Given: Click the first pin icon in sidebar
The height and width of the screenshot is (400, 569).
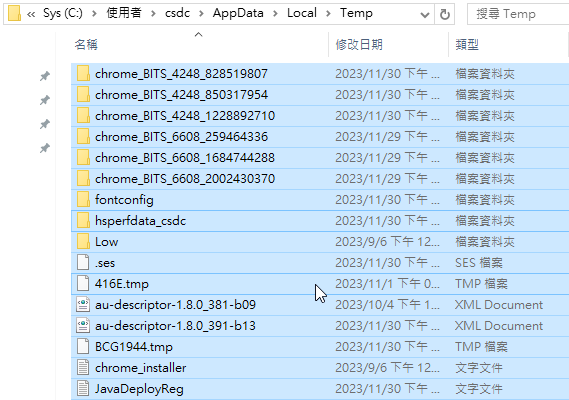Looking at the screenshot, I should pos(45,76).
